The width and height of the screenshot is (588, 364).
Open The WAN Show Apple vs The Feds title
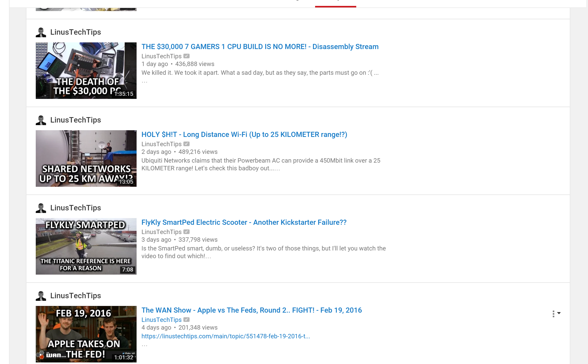pos(252,310)
